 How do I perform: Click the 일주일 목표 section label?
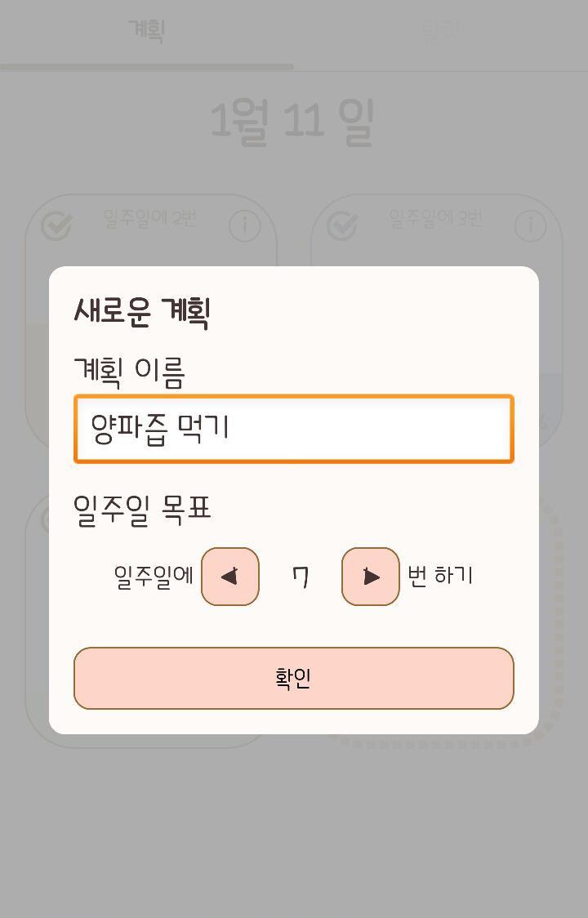(143, 508)
